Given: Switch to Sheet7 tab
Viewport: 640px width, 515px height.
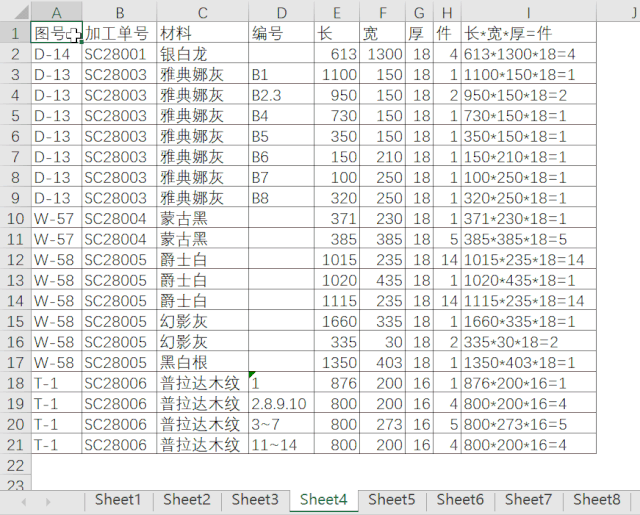Looking at the screenshot, I should coord(528,499).
